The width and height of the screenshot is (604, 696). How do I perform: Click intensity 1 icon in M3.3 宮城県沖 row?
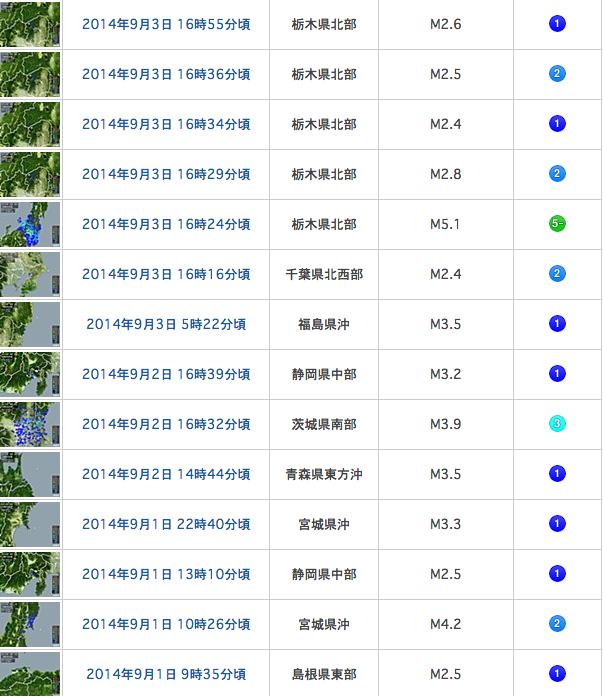click(x=557, y=523)
